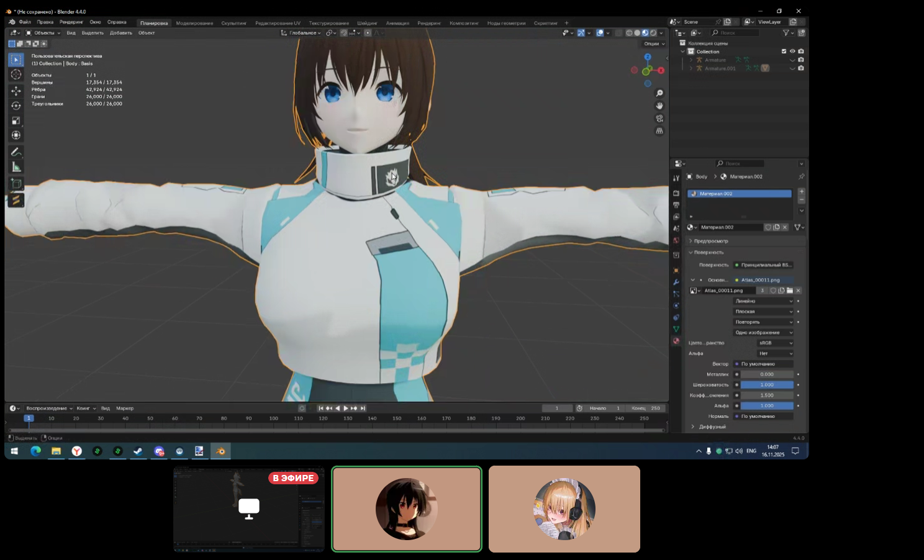Screen dimensions: 924x560
Task: Open the Глобальное orientation dropdown
Action: pyautogui.click(x=301, y=33)
